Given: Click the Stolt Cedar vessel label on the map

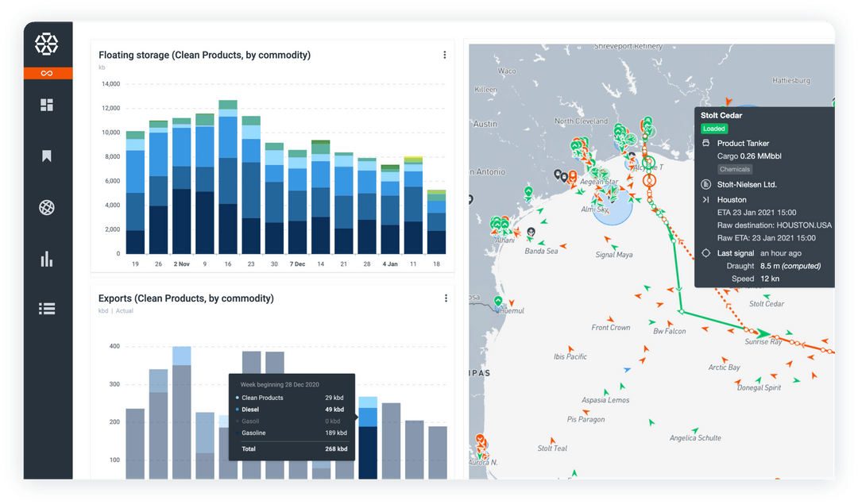Looking at the screenshot, I should [765, 304].
